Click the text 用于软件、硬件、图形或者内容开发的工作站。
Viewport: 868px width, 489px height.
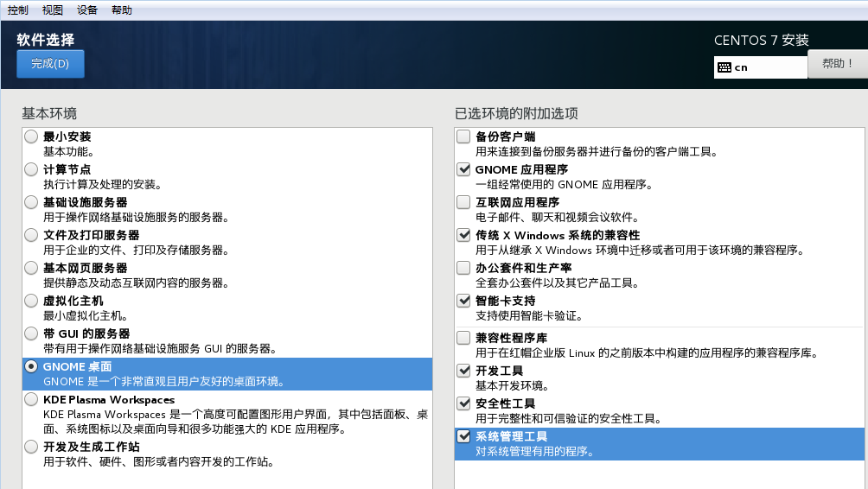pyautogui.click(x=159, y=461)
